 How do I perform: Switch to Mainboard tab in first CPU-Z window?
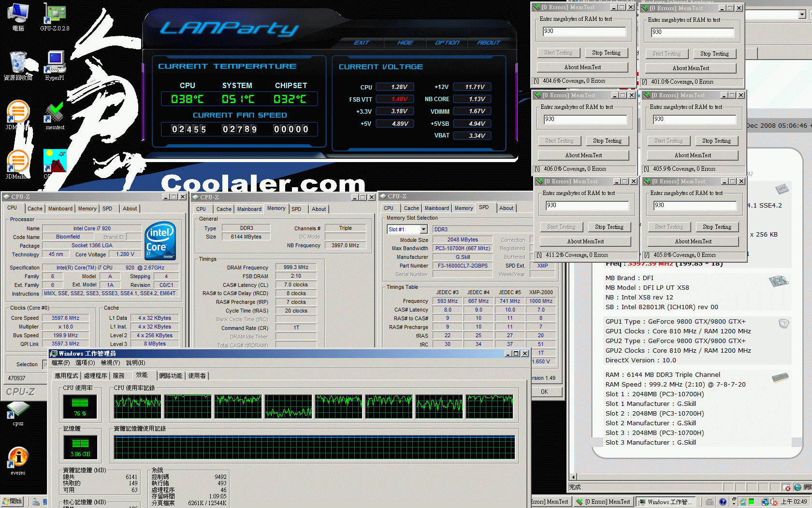(60, 209)
